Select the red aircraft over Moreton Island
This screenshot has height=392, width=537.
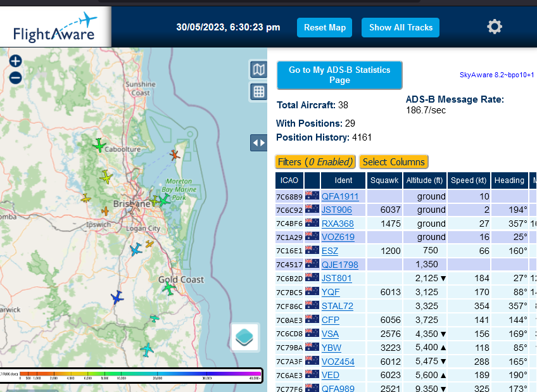click(175, 155)
